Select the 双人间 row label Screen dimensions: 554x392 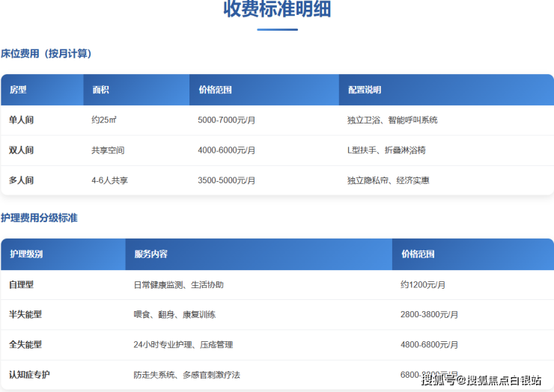21,150
